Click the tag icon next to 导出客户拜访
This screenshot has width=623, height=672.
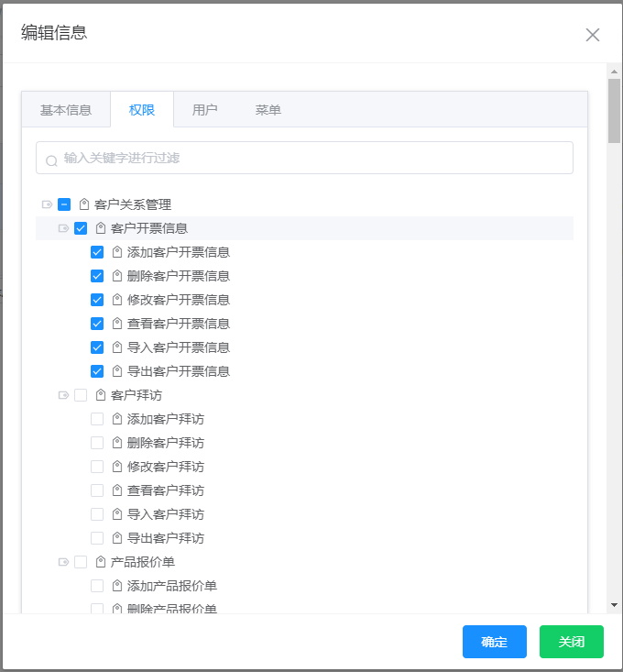pyautogui.click(x=117, y=537)
